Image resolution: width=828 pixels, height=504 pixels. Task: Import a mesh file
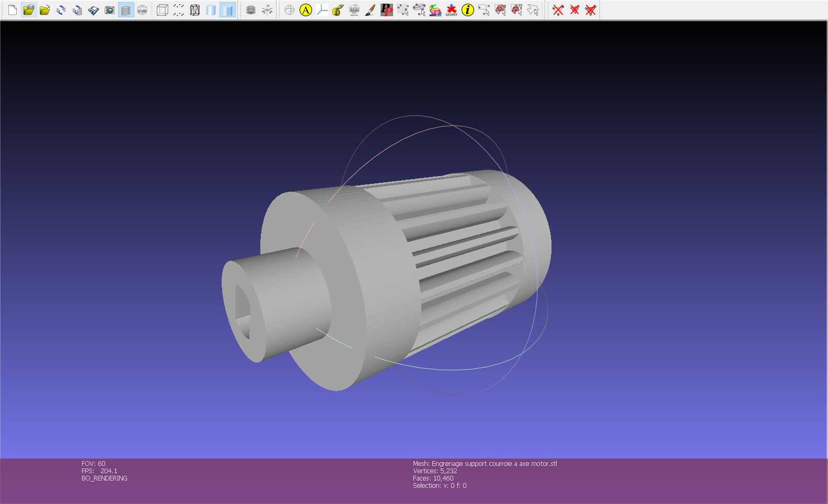(45, 10)
